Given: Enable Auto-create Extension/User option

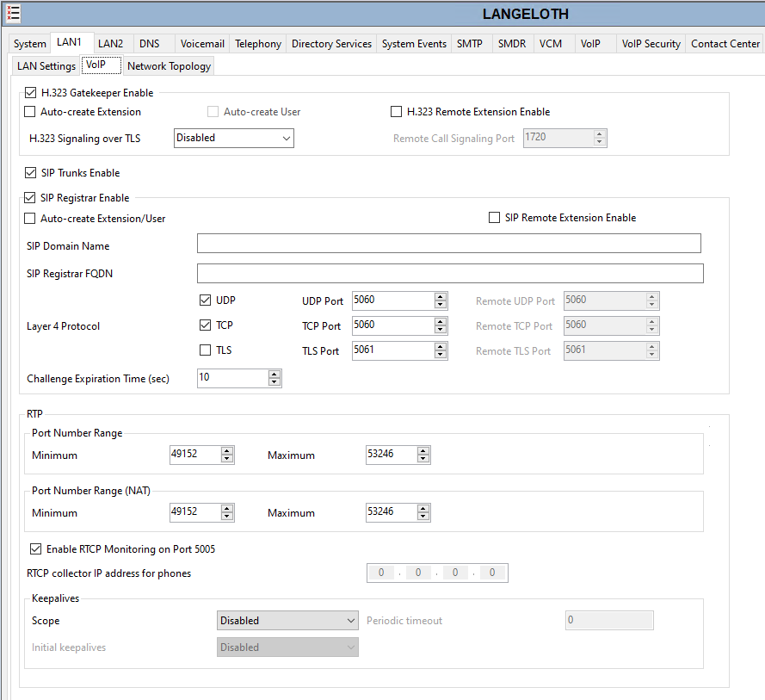Looking at the screenshot, I should click(x=30, y=218).
